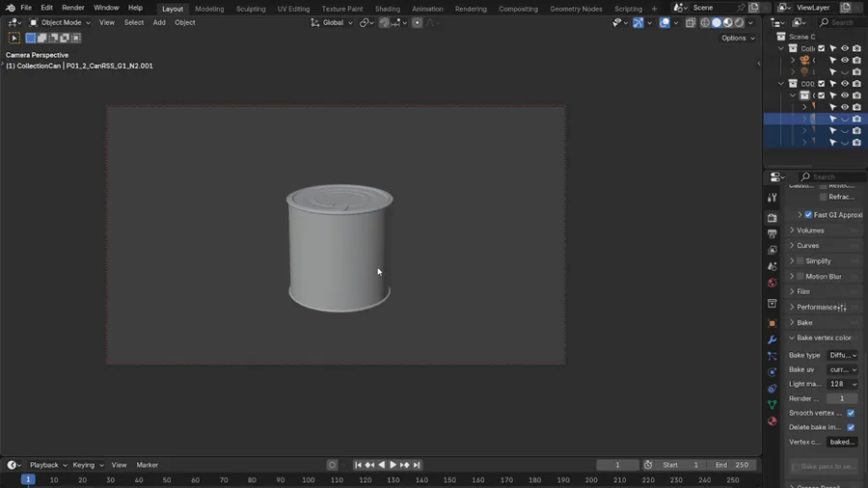Open the Modifiers wrench tab

pos(772,339)
